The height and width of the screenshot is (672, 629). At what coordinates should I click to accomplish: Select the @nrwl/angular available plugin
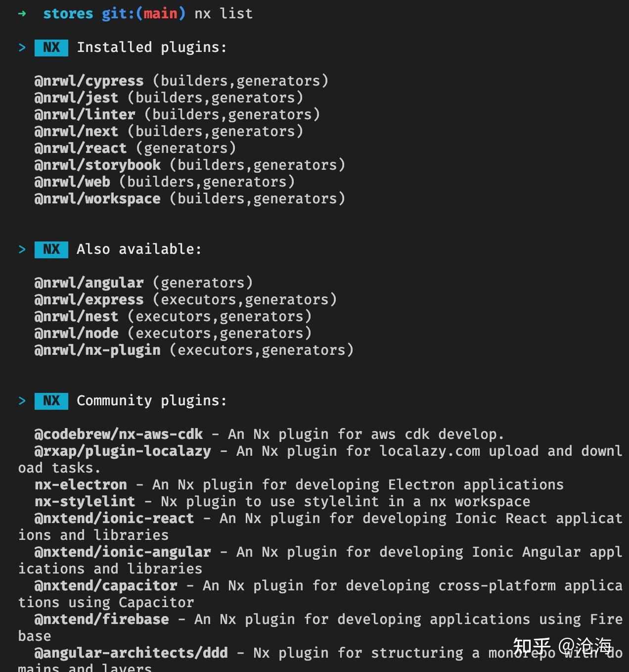[89, 283]
